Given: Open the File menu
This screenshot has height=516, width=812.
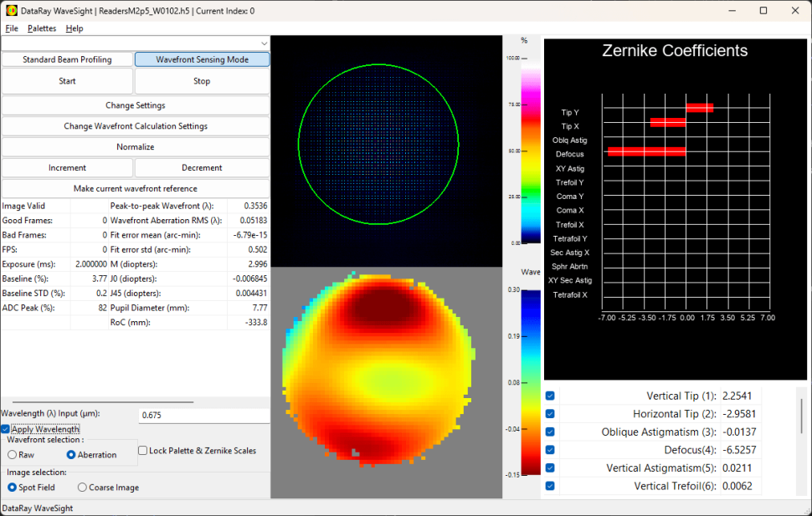Looking at the screenshot, I should (12, 28).
